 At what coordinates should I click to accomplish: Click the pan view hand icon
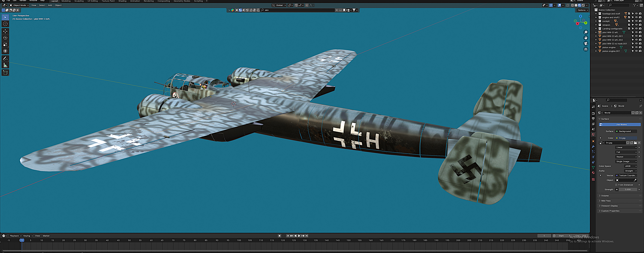pos(586,38)
